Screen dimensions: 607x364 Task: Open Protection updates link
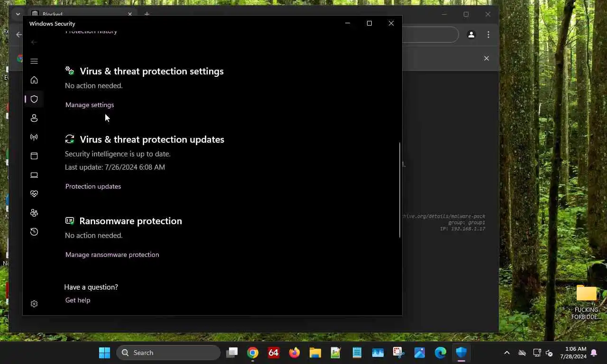[93, 186]
